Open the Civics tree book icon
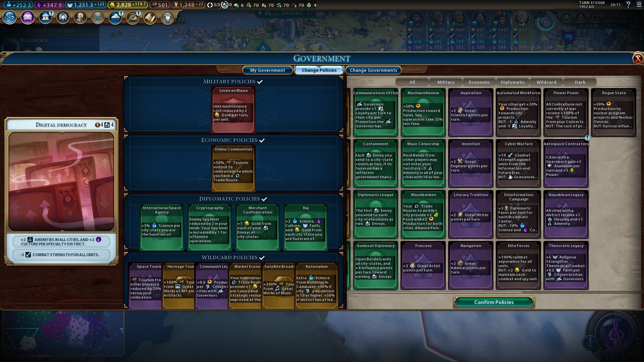This screenshot has width=644, height=362. [28, 17]
